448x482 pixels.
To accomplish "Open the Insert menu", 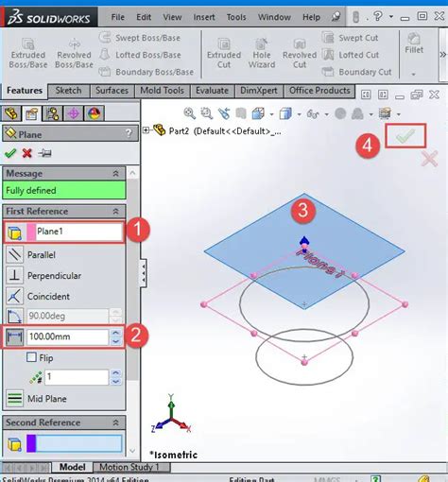I will [204, 17].
